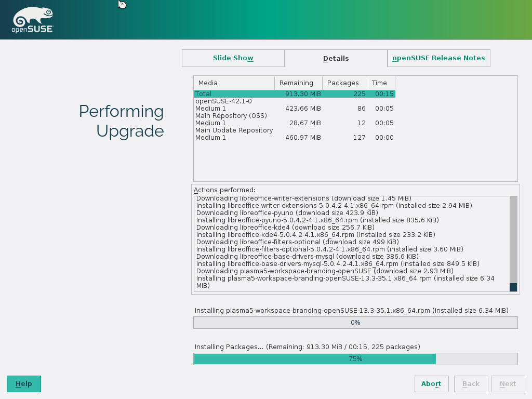Select the Details tab
Viewport: 532px width, 399px height.
[336, 59]
